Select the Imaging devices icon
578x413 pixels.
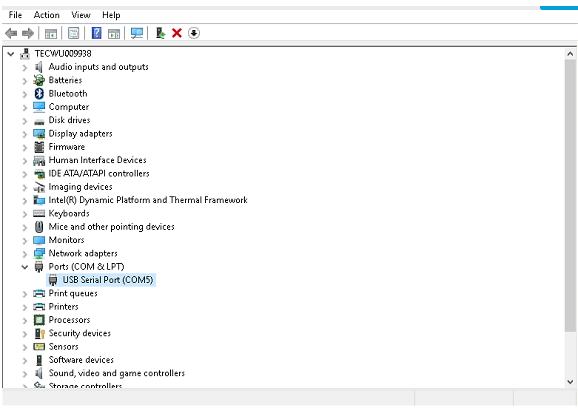(x=39, y=187)
